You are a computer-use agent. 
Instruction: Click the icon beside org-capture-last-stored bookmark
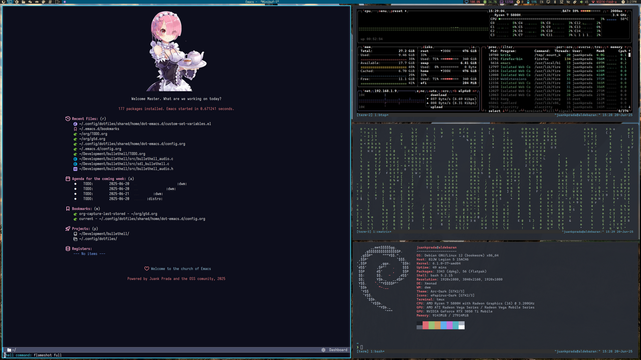click(75, 214)
